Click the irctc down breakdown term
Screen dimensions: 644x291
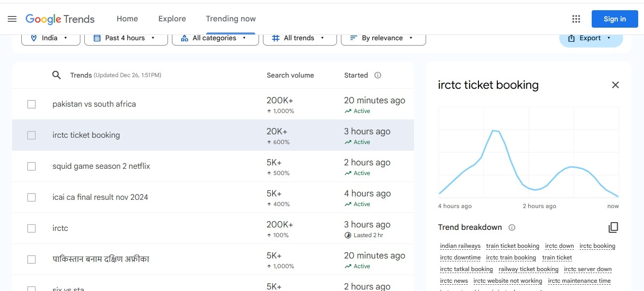pos(559,246)
